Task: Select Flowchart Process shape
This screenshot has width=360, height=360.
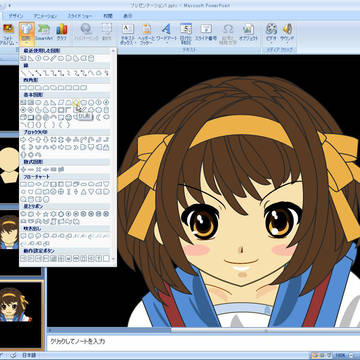Action: pyautogui.click(x=23, y=184)
